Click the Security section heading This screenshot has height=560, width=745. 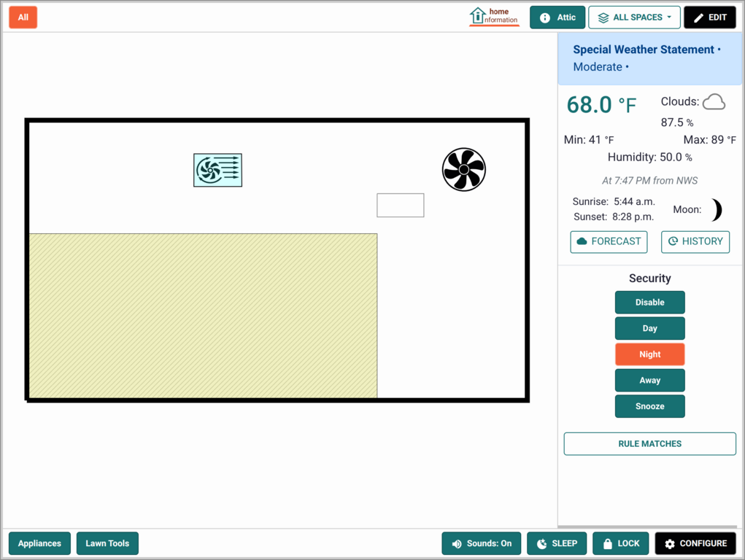click(x=649, y=279)
